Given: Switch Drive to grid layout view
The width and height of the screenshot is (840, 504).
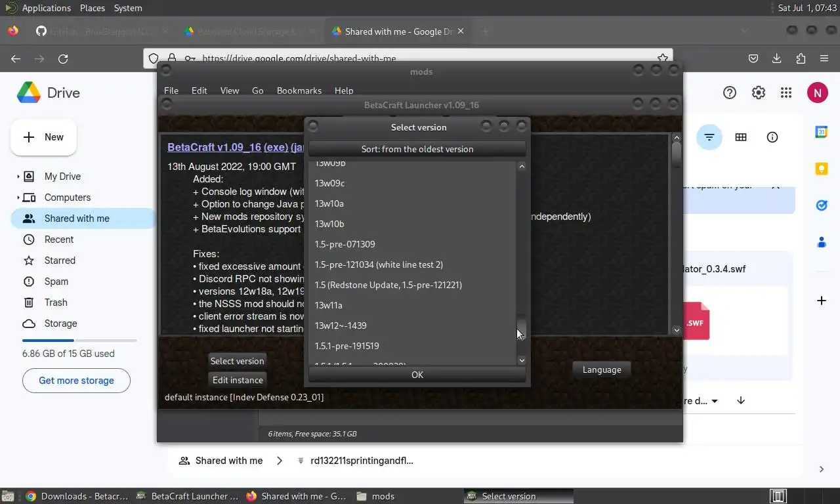Looking at the screenshot, I should click(741, 137).
